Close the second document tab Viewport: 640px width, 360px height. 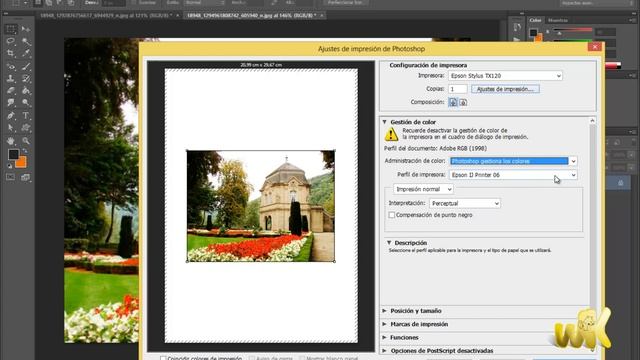pyautogui.click(x=322, y=16)
